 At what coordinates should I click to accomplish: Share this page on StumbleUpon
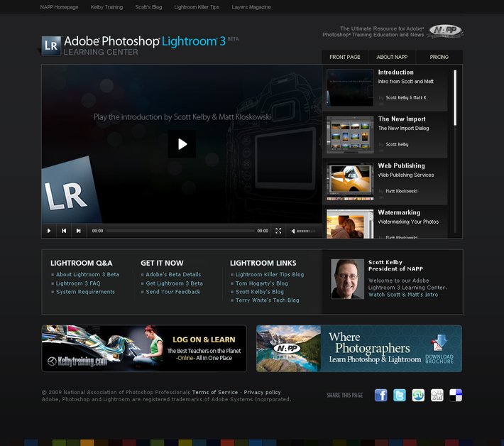pyautogui.click(x=418, y=395)
